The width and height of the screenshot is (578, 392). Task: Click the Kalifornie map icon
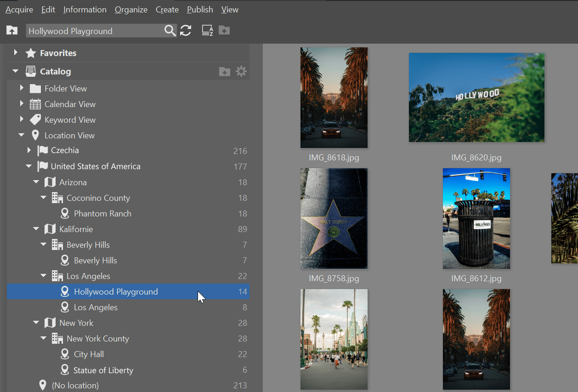(50, 229)
